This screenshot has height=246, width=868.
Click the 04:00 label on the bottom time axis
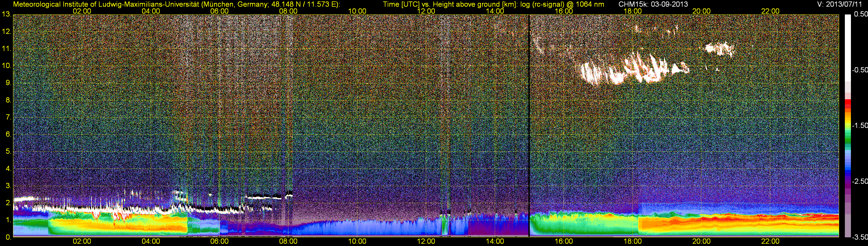(151, 241)
